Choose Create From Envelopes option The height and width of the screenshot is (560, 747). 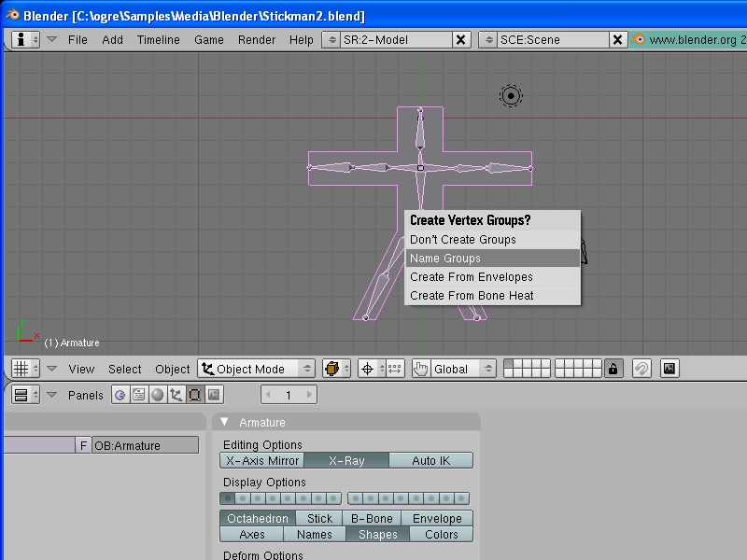(493, 276)
